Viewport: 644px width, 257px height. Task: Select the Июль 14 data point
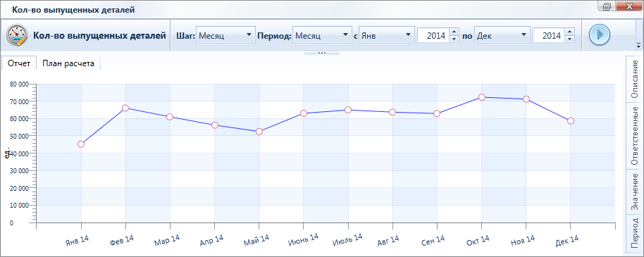coord(348,110)
